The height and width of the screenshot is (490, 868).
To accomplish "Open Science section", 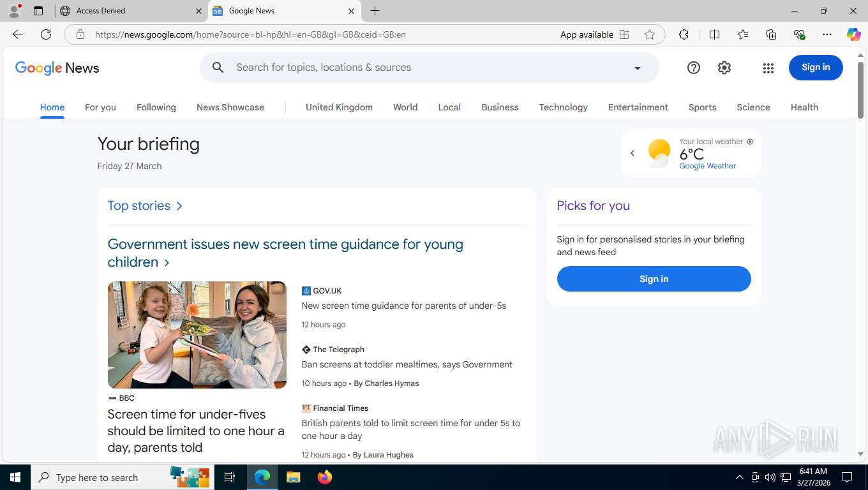I will (x=753, y=107).
